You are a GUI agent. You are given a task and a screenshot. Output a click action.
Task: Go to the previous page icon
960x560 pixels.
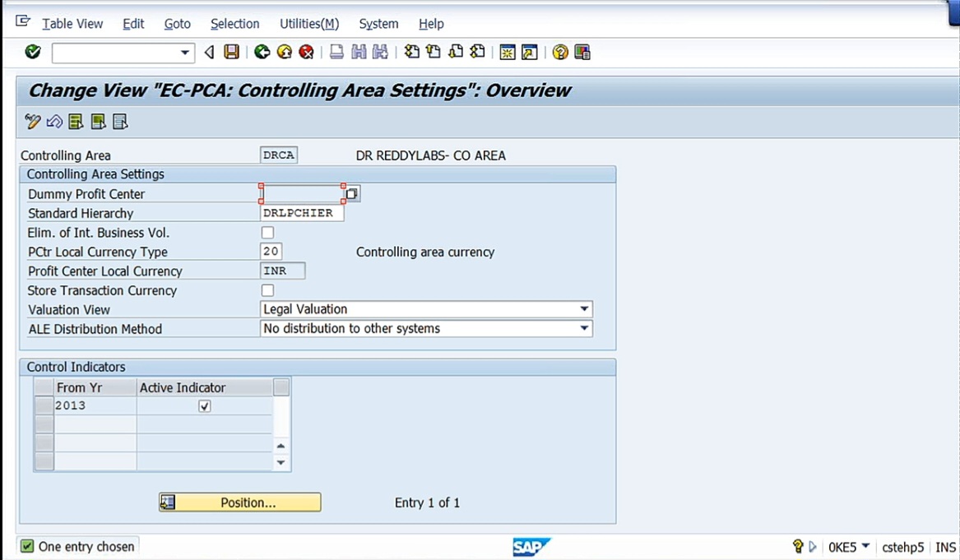pos(434,52)
